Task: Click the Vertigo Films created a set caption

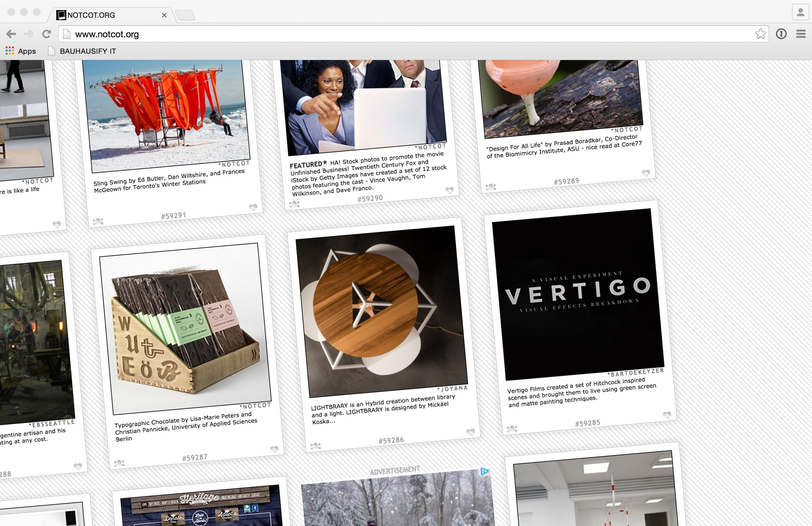Action: point(581,392)
